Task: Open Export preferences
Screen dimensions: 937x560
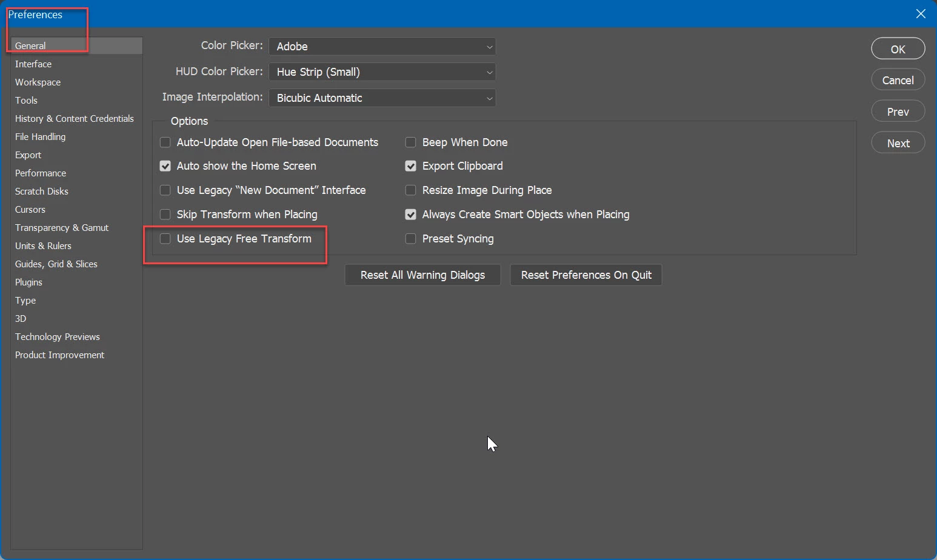Action: click(x=76, y=155)
